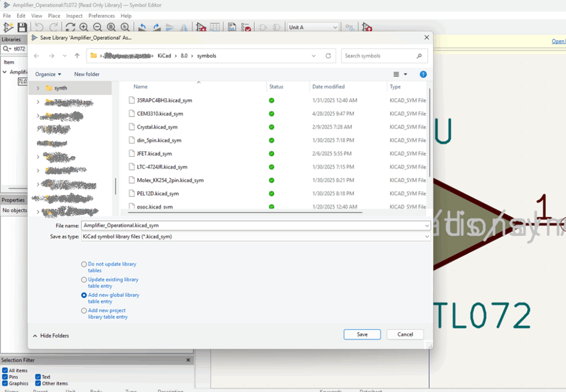566x392 pixels.
Task: Navigate to KiCad in address path
Action: tap(164, 56)
